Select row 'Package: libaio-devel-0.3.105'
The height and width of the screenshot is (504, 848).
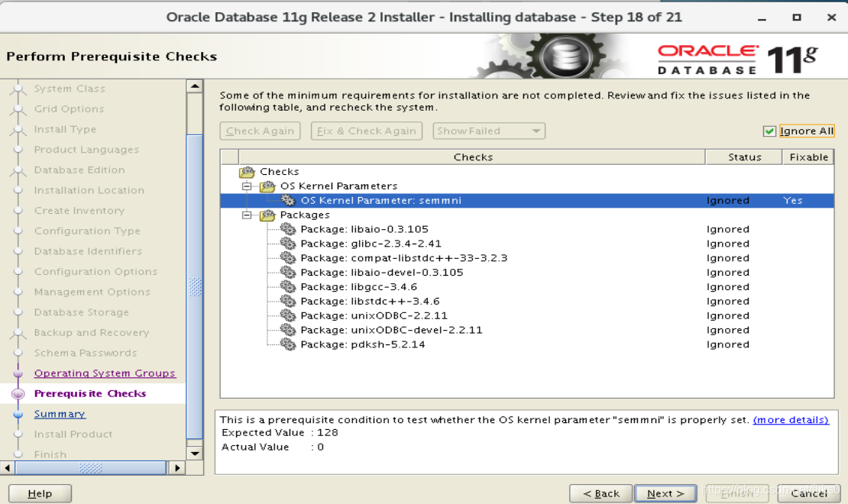coord(527,273)
